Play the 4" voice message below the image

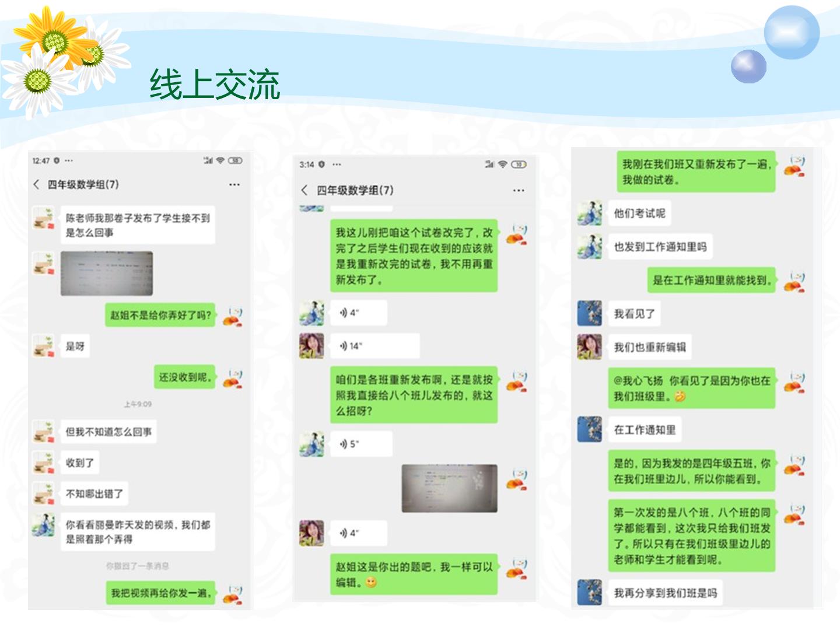tap(358, 533)
